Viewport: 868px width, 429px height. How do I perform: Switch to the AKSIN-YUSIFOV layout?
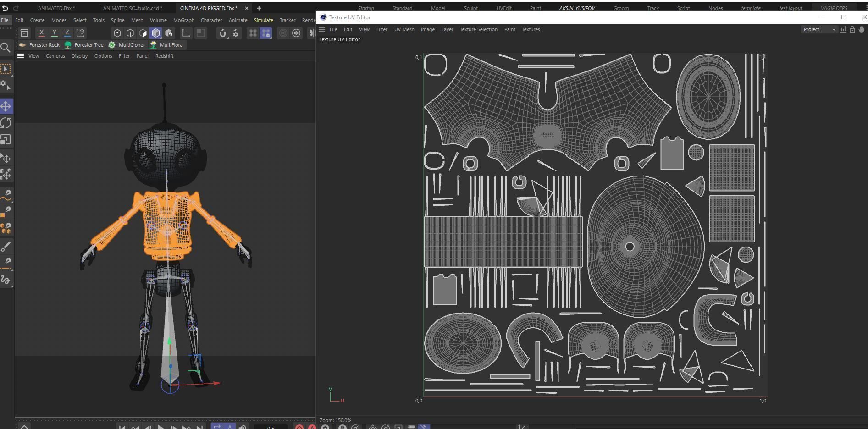click(577, 8)
